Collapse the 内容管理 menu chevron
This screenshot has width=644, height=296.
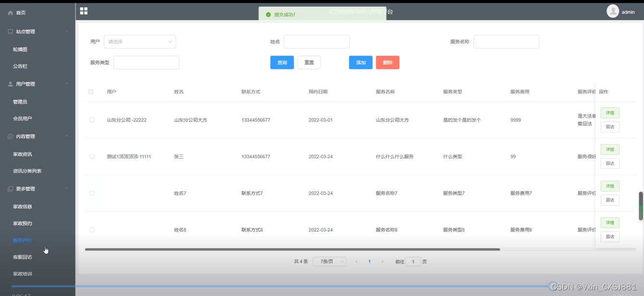click(67, 136)
